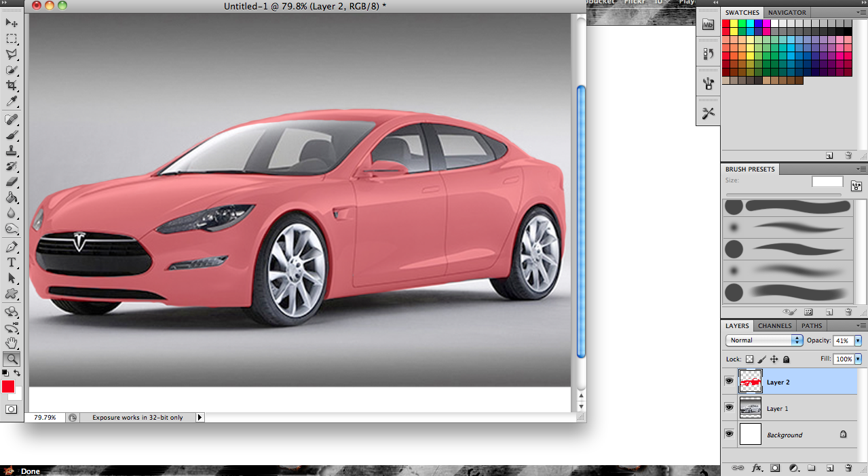Select the Brush tool

point(12,135)
